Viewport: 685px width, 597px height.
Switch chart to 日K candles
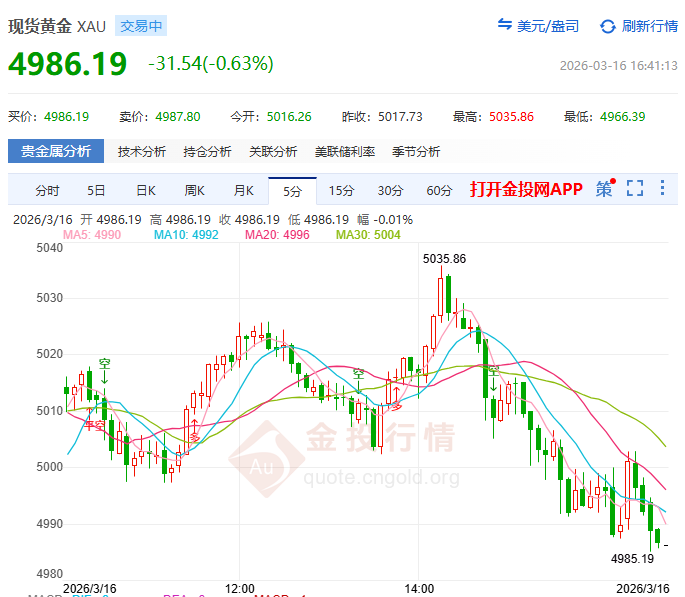coord(146,191)
